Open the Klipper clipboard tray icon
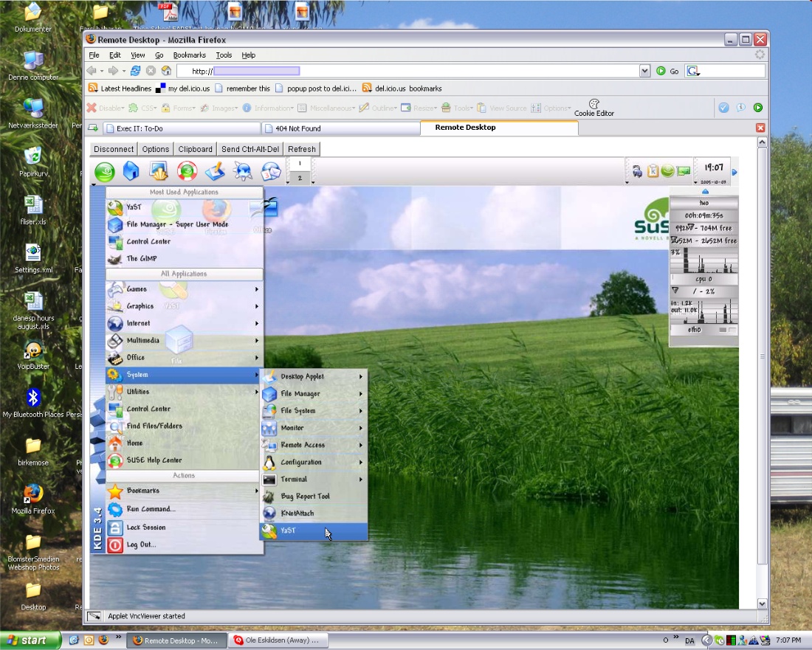This screenshot has width=812, height=650. 653,170
